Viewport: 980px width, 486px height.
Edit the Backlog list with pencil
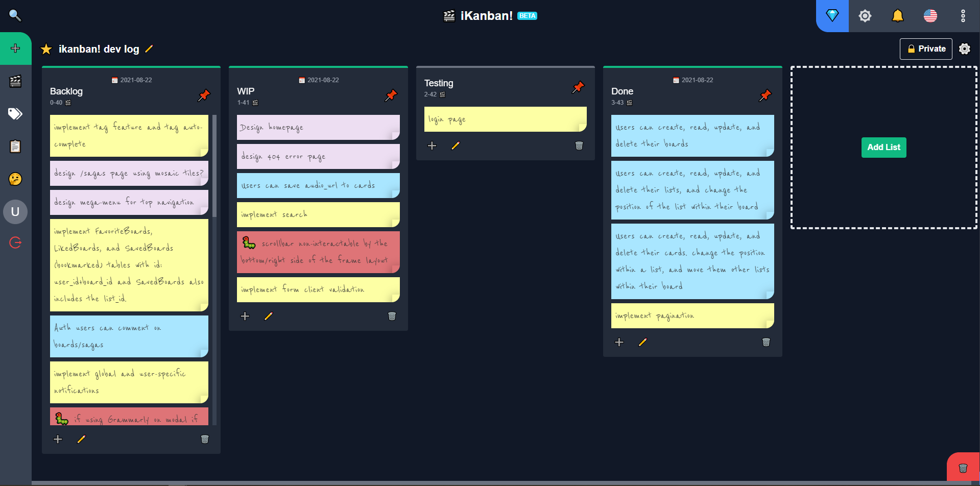(x=81, y=439)
